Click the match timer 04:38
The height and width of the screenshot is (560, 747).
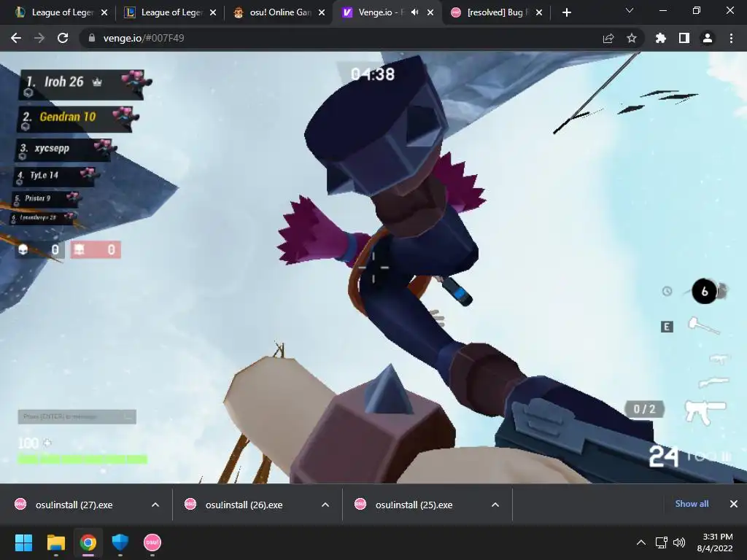[x=373, y=74]
